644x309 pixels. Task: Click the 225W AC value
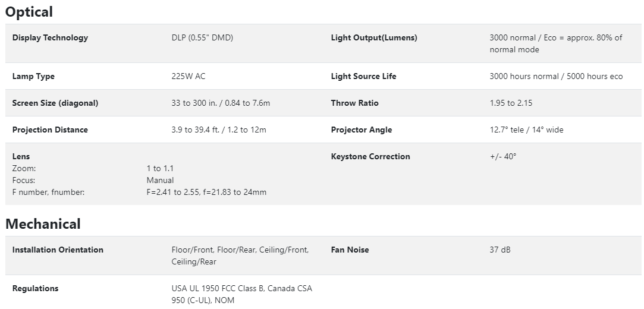(189, 76)
